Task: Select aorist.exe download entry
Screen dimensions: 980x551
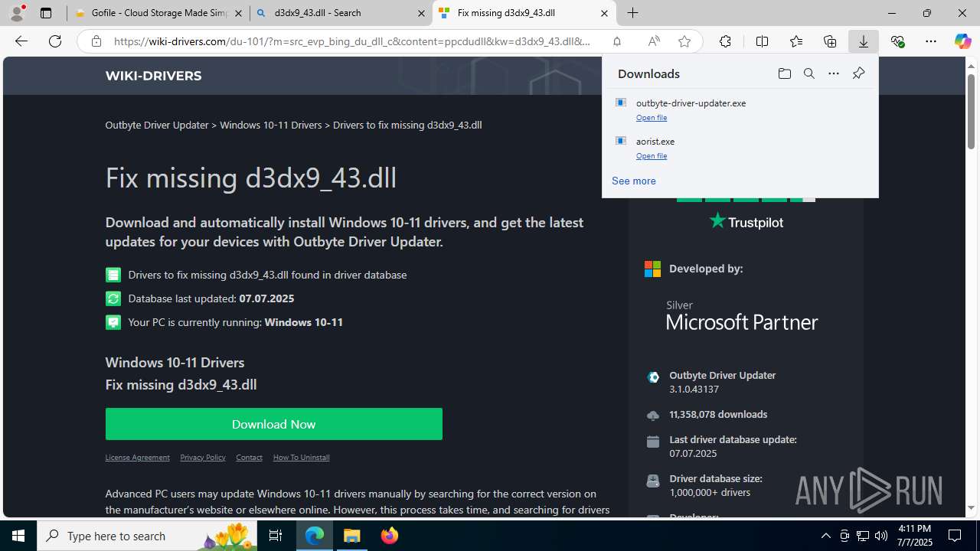Action: [740, 148]
